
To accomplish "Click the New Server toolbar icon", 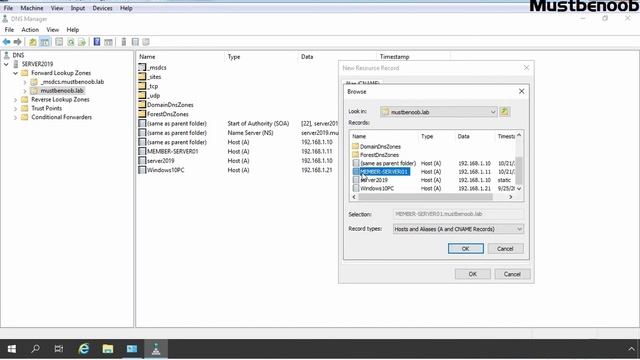I will [124, 42].
